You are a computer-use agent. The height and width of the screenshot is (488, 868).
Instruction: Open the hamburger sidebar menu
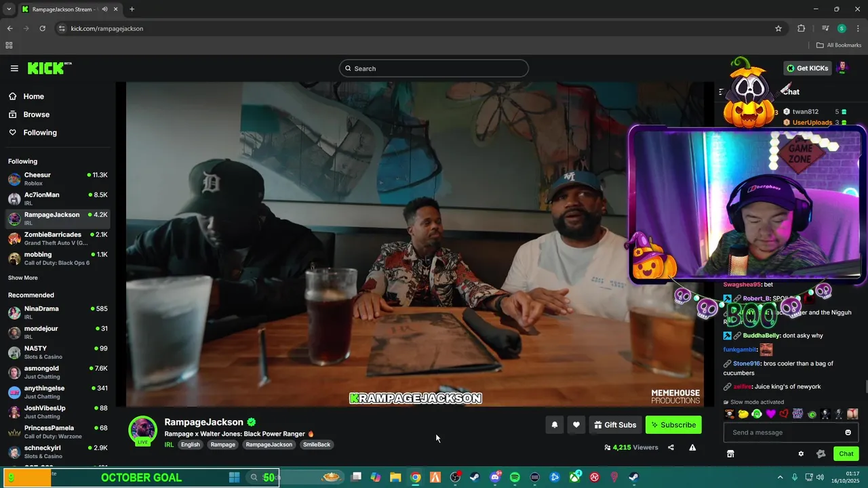point(14,68)
